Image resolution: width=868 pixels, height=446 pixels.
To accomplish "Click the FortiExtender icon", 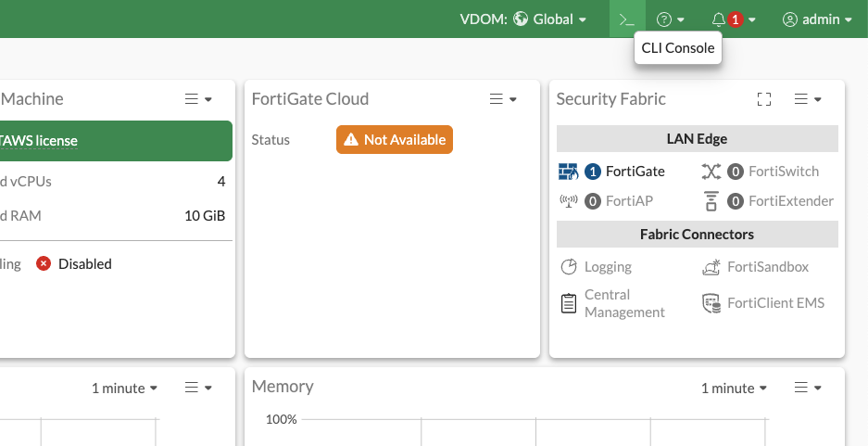I will pos(711,201).
